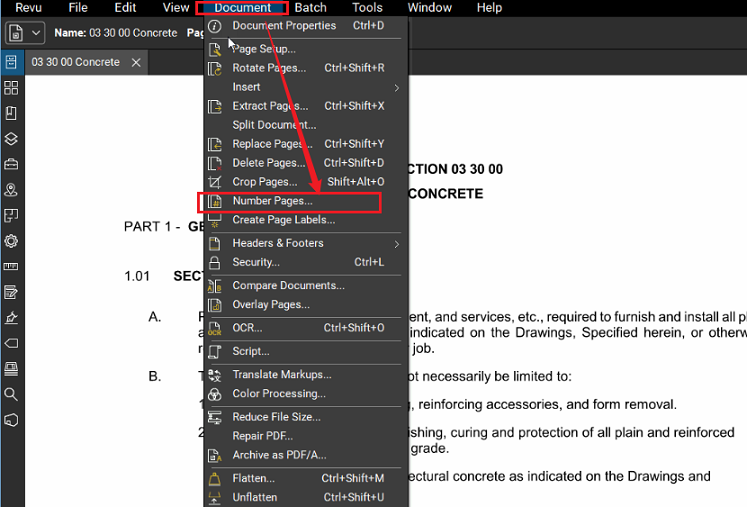
Task: Open the Help menu
Action: pos(489,8)
